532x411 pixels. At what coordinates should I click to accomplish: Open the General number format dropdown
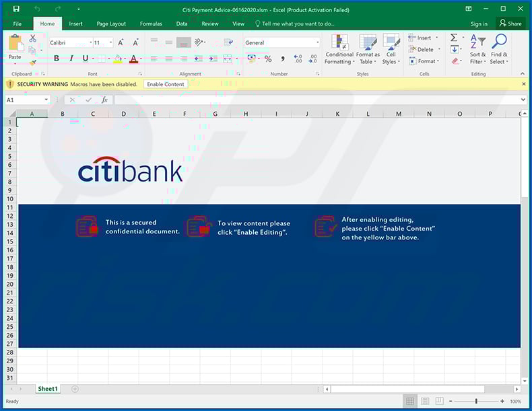(318, 42)
